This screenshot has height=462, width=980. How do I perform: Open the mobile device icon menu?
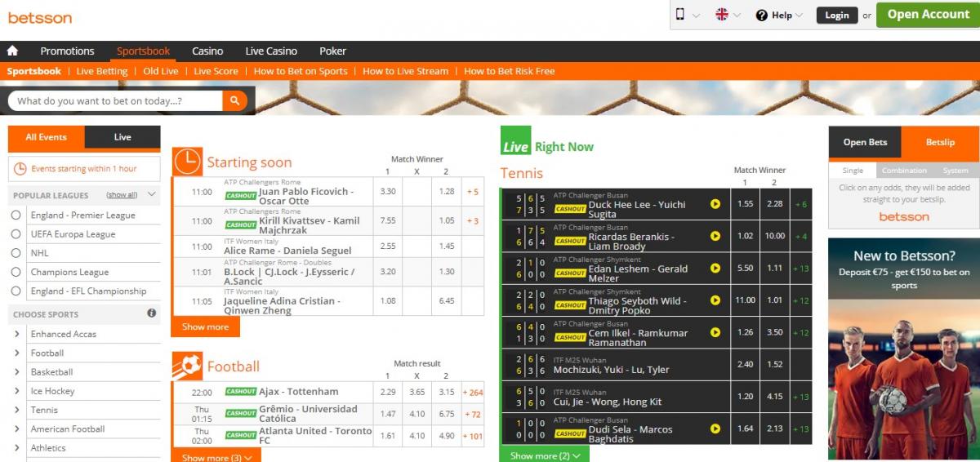[x=680, y=15]
